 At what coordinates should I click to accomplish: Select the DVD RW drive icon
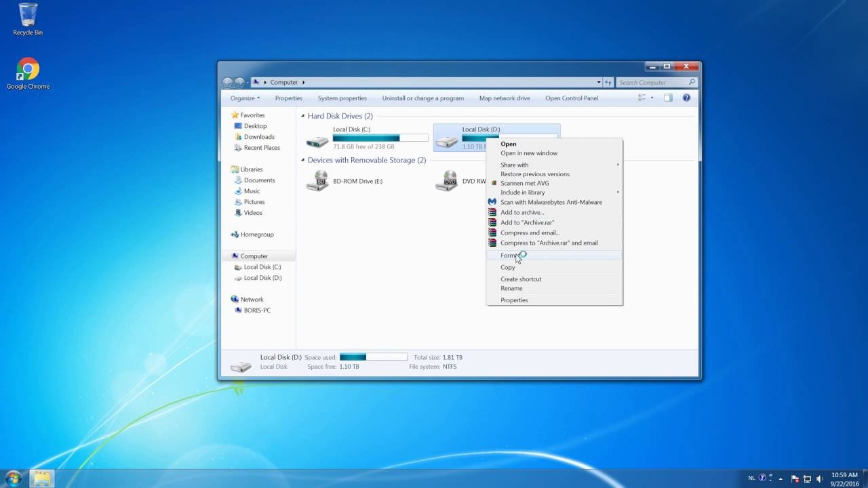tap(446, 180)
